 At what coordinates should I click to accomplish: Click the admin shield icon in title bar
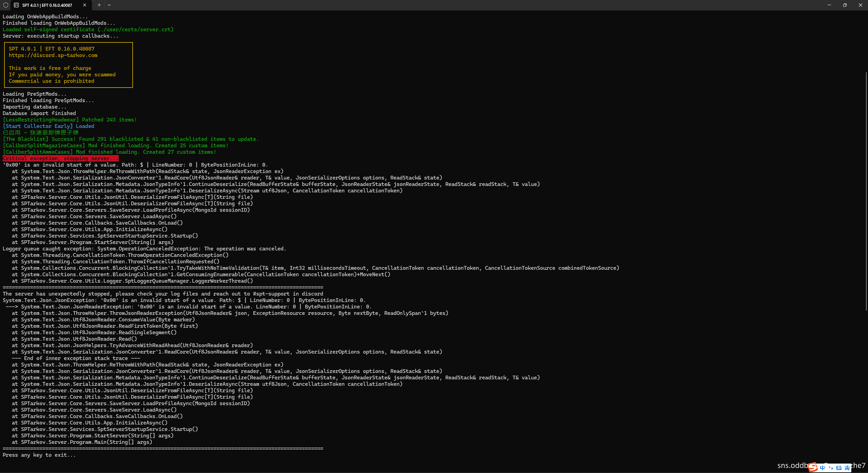tap(6, 5)
